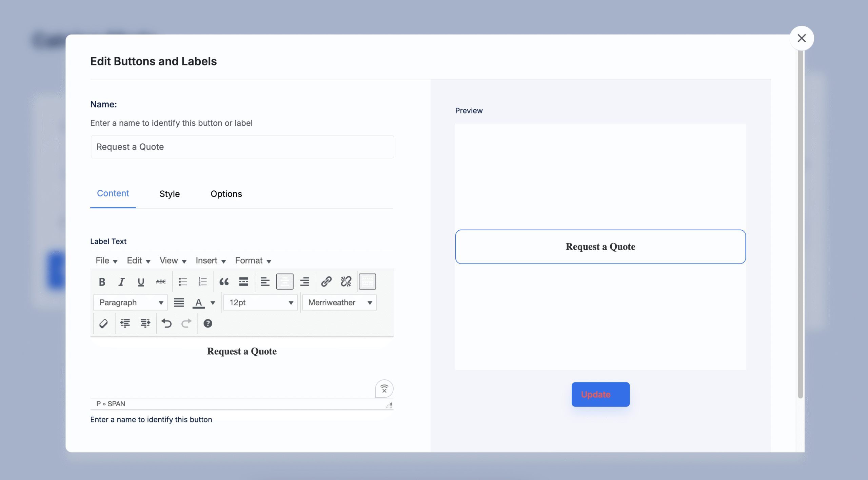Screen dimensions: 868x480
Task: Click the strikethrough ABC icon
Action: pos(161,281)
